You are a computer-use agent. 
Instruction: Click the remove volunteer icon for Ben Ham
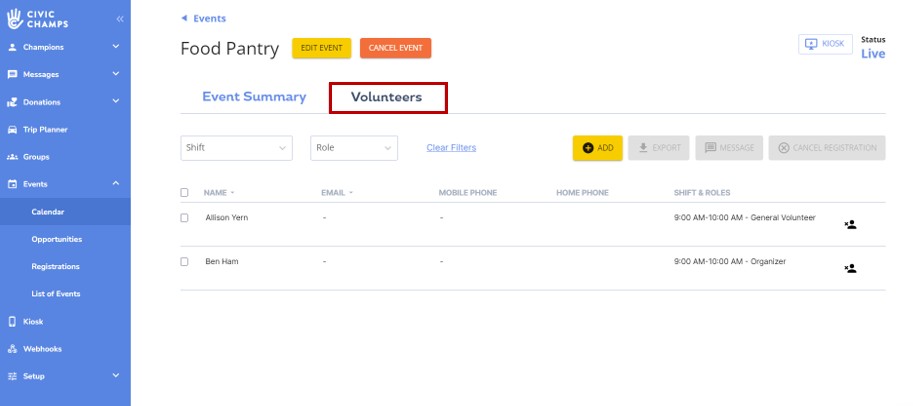coord(849,268)
